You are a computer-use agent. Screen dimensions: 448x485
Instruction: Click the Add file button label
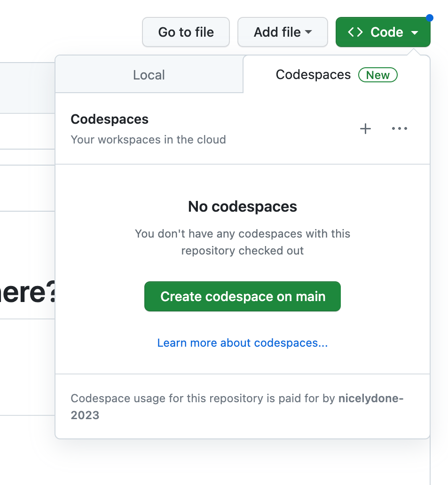(277, 32)
